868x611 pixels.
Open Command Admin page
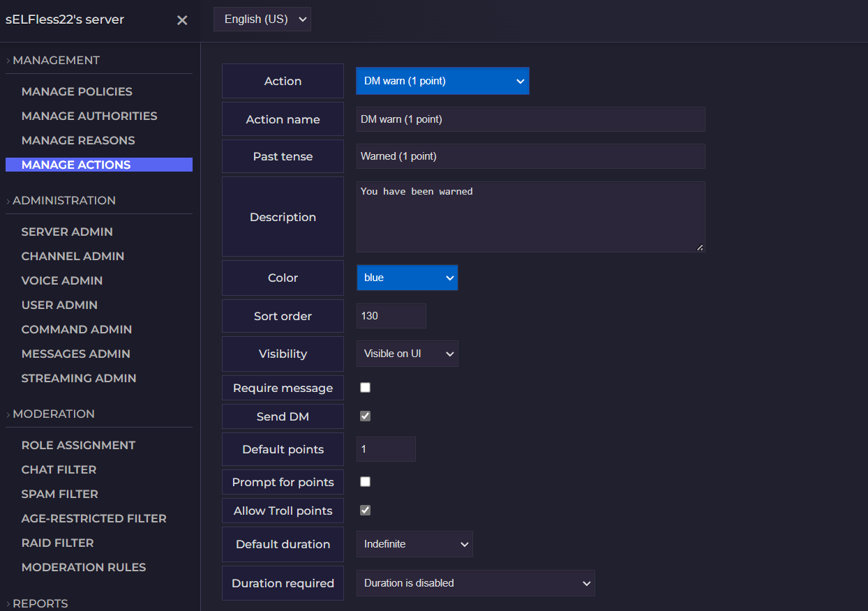(77, 329)
